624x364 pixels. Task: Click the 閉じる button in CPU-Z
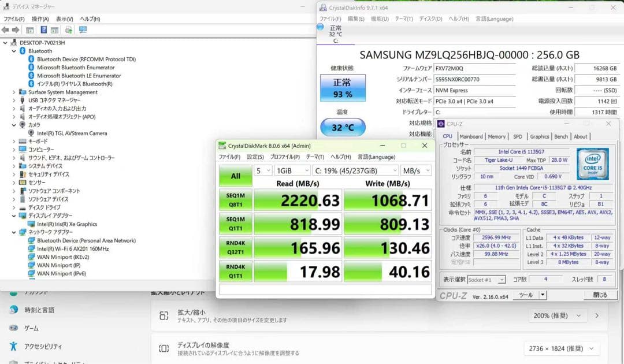600,295
